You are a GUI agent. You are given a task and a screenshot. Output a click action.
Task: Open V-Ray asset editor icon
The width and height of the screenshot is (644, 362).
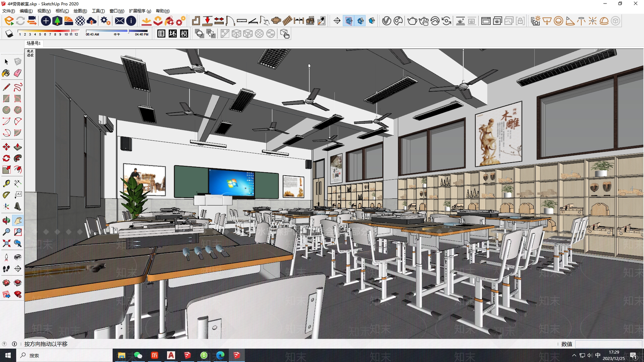coord(386,21)
